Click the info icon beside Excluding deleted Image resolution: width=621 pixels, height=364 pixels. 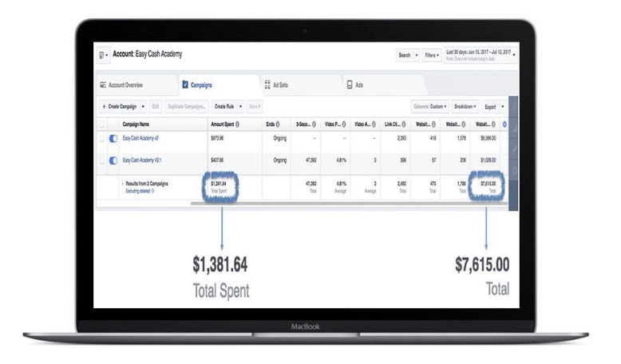(x=153, y=191)
